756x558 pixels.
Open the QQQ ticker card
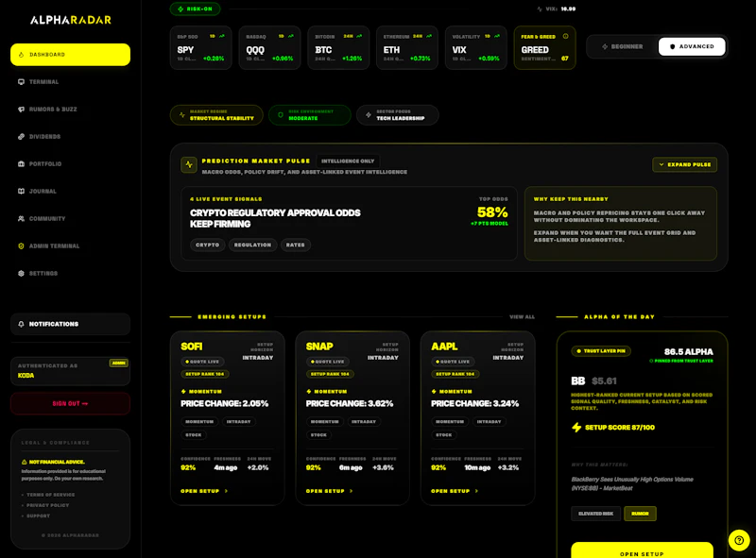coord(269,48)
